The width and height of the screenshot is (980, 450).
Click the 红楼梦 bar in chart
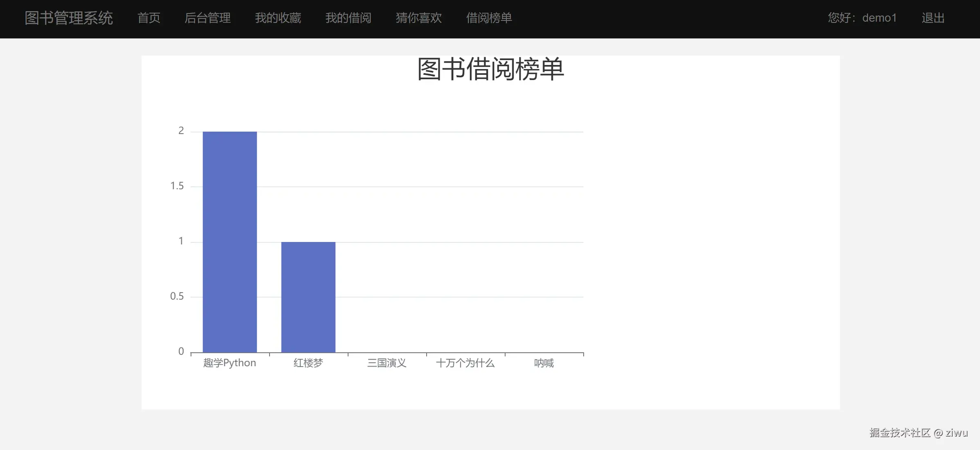pos(308,297)
